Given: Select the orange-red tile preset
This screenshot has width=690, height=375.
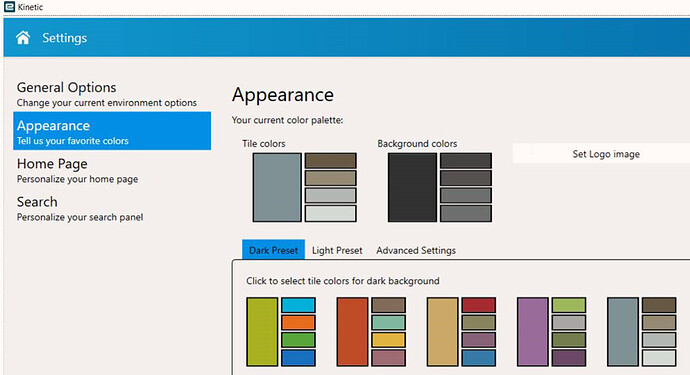Looking at the screenshot, I should [x=371, y=332].
